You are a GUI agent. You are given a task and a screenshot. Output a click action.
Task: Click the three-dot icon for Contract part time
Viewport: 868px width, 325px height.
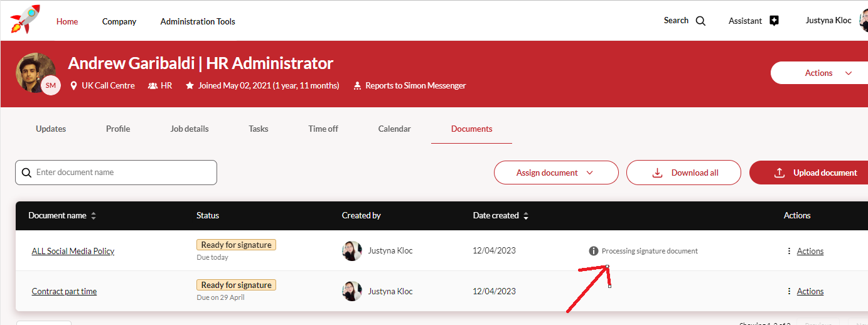point(789,291)
